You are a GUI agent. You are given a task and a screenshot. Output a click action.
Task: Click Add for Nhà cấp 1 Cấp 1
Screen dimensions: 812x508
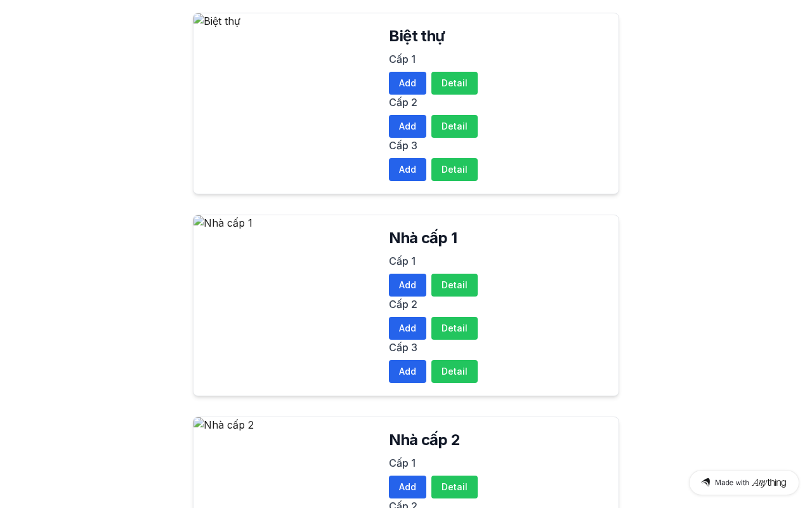[407, 285]
